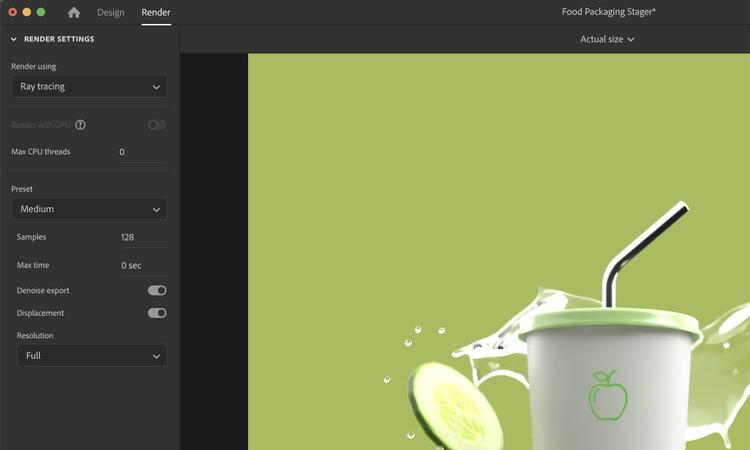This screenshot has height=450, width=750.
Task: Go to the Home screen icon
Action: (73, 12)
